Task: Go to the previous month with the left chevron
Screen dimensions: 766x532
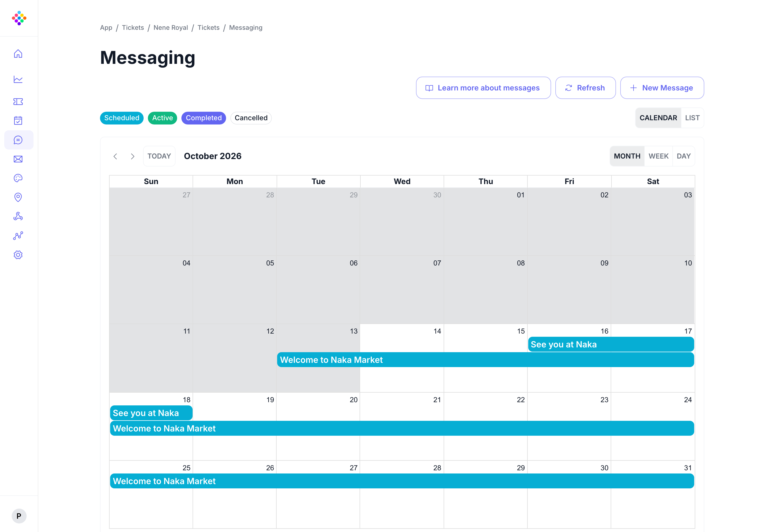Action: tap(115, 156)
